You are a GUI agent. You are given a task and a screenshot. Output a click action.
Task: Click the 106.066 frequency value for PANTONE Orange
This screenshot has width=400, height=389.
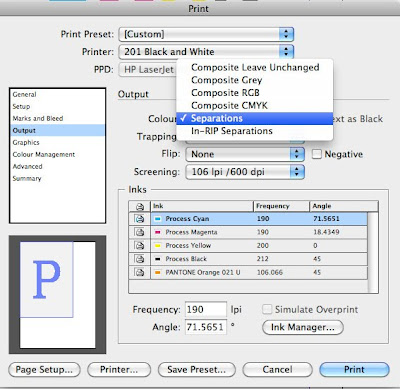270,272
